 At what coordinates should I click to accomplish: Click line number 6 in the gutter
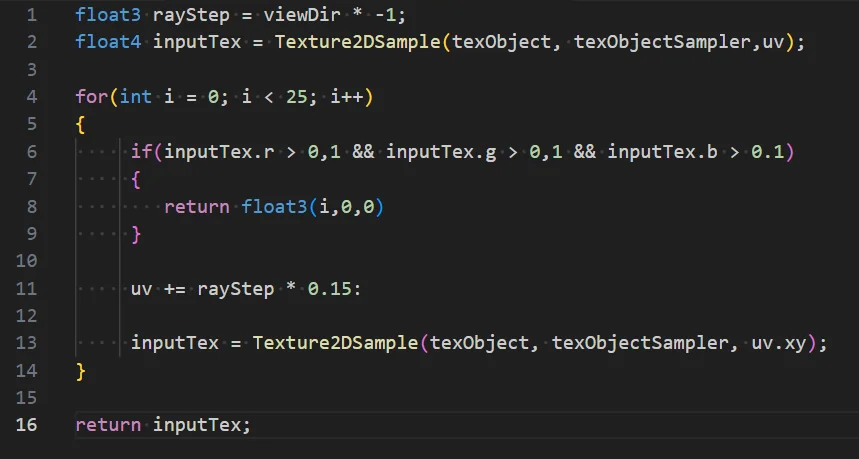[32, 152]
